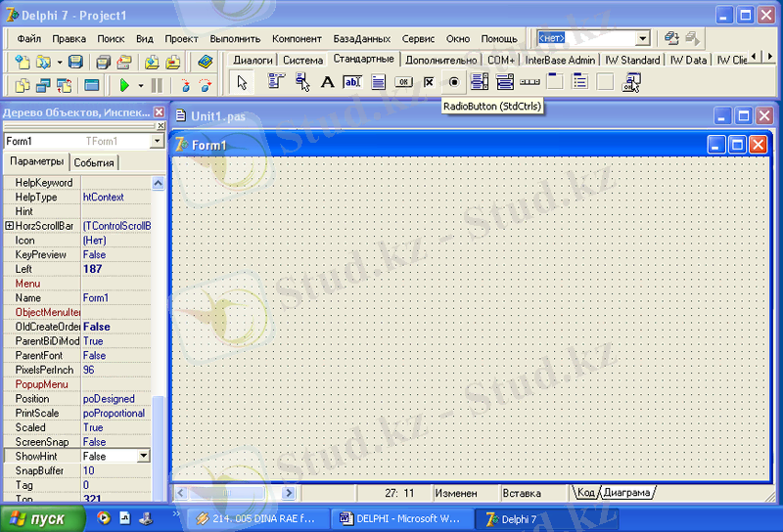Switch to the Диаграма editor tab
The height and width of the screenshot is (532, 783).
coord(626,493)
